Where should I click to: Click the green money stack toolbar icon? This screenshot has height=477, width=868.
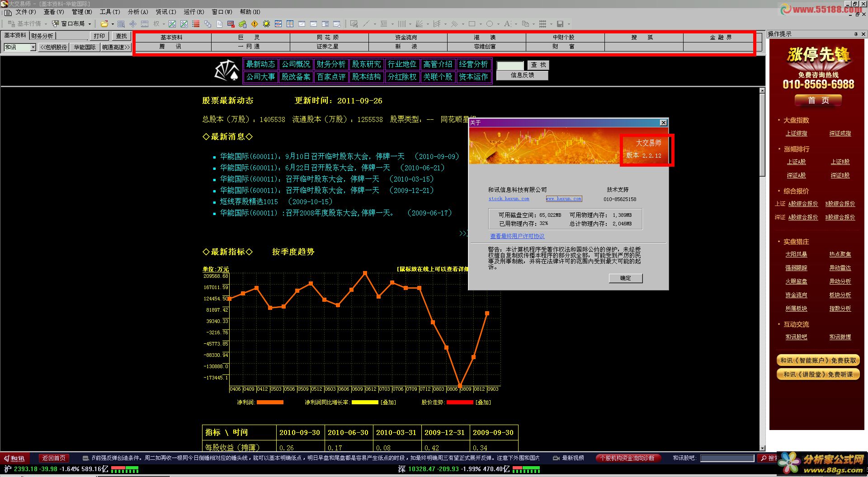[242, 23]
